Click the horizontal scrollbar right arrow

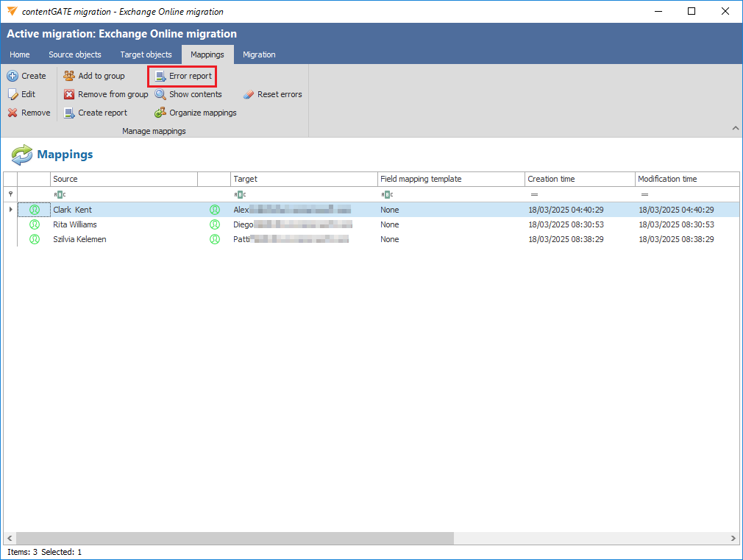(733, 539)
